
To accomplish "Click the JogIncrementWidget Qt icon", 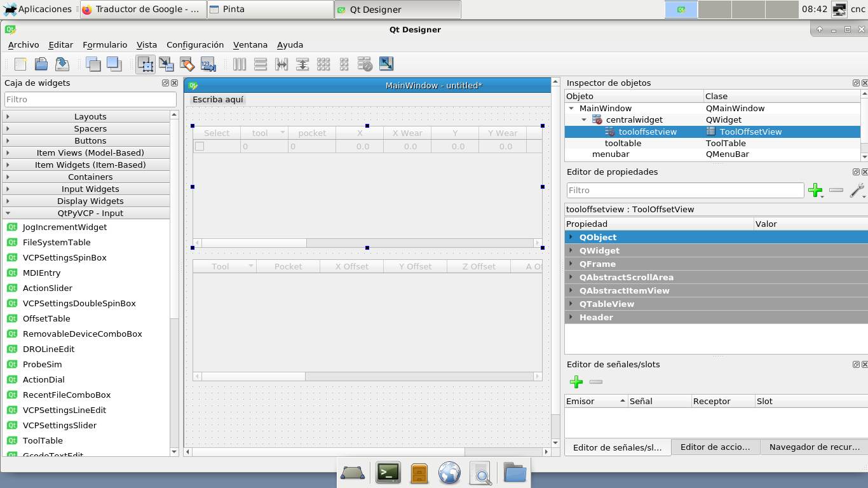I will point(12,227).
